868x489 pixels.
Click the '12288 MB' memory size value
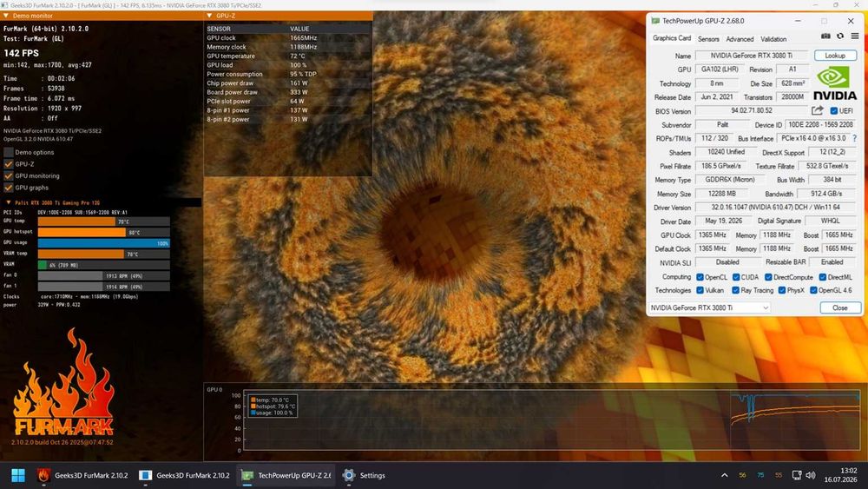click(x=722, y=194)
